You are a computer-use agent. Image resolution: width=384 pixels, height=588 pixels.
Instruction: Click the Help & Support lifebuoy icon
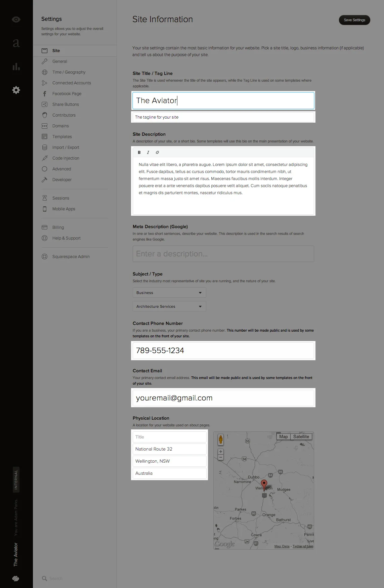pos(44,238)
